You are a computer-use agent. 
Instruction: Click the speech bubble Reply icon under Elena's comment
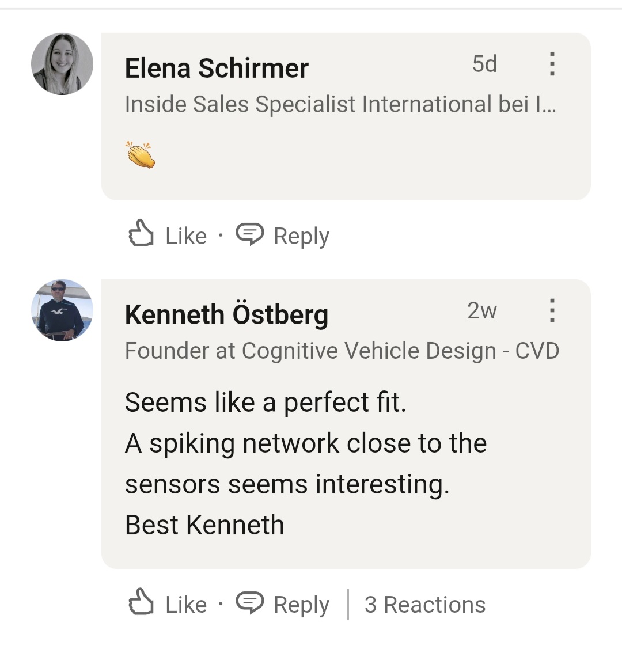tap(250, 234)
